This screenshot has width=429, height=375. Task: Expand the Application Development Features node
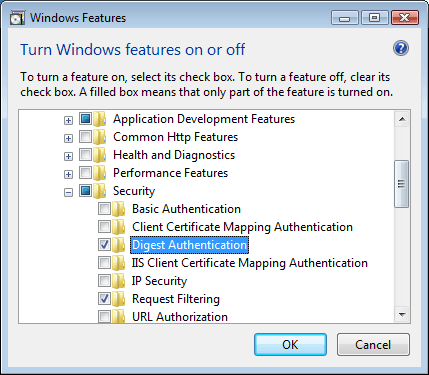[68, 120]
